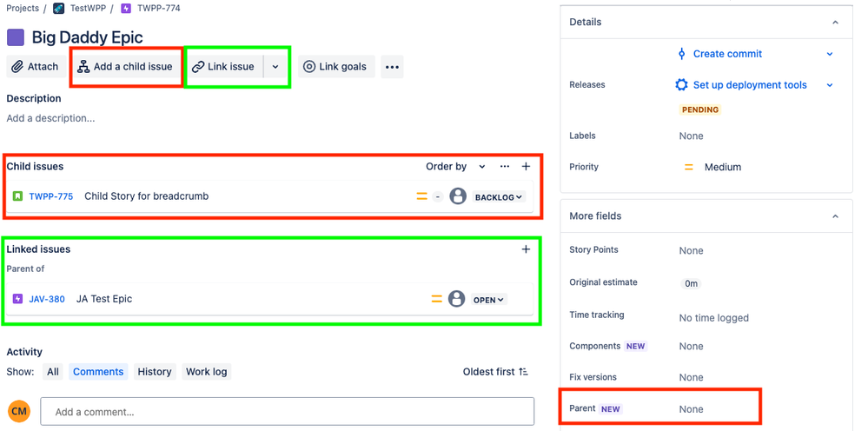The height and width of the screenshot is (431, 868).
Task: Switch to the History activity tab
Action: coord(155,372)
